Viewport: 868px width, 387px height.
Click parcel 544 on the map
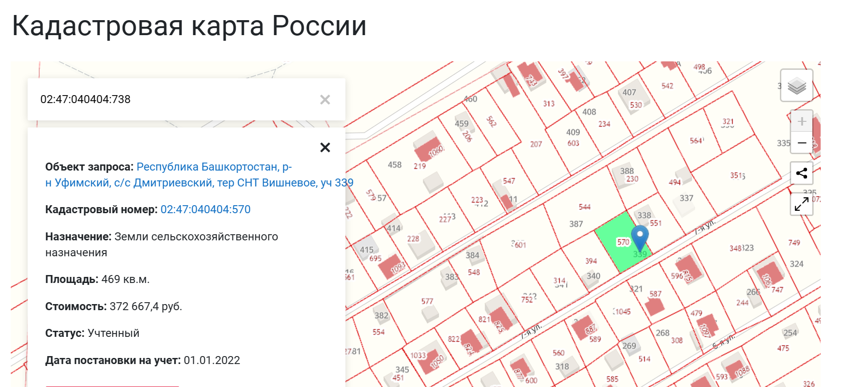584,207
